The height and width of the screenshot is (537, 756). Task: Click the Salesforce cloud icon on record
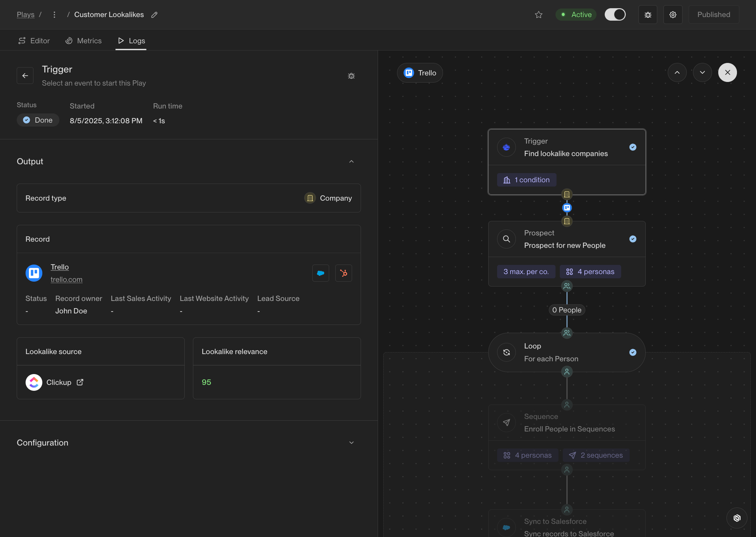point(320,273)
